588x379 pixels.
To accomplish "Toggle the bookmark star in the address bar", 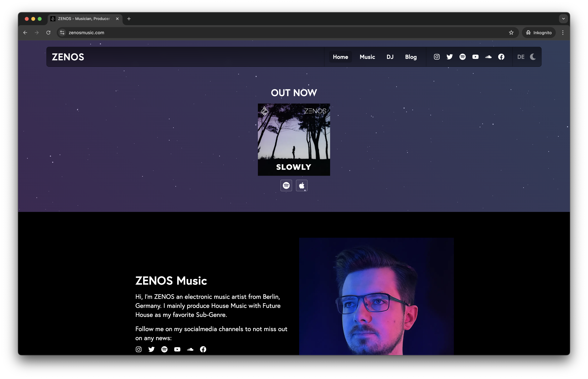I will tap(512, 32).
